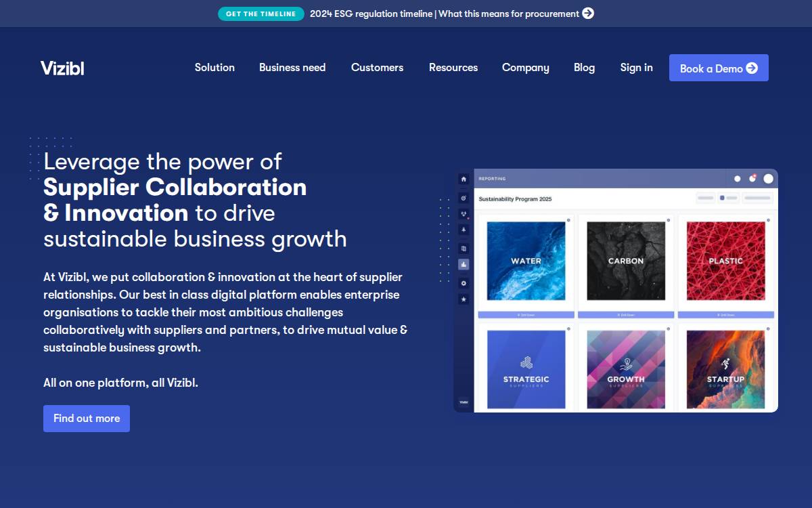Open the Plastic program tile

pos(726,261)
